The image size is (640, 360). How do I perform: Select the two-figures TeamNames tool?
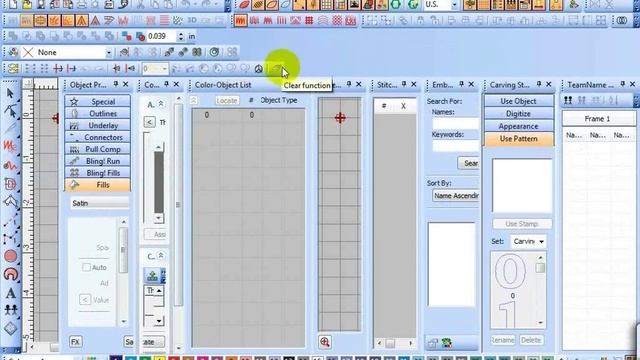tap(11, 310)
